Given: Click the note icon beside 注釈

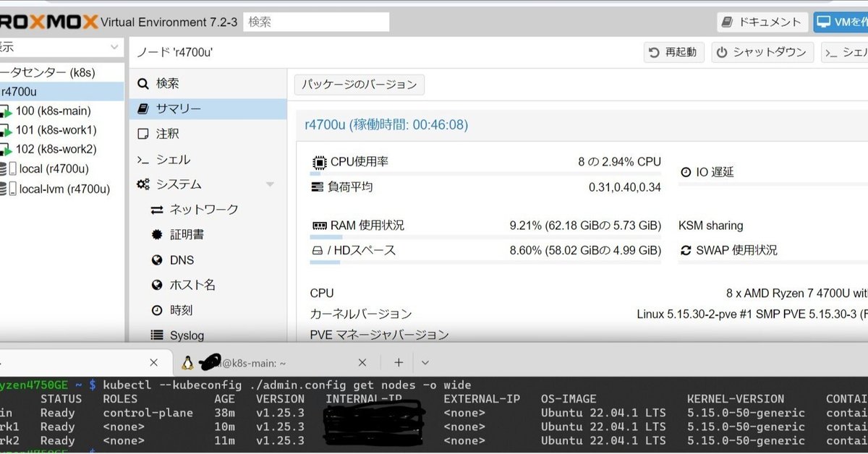Looking at the screenshot, I should pyautogui.click(x=143, y=134).
